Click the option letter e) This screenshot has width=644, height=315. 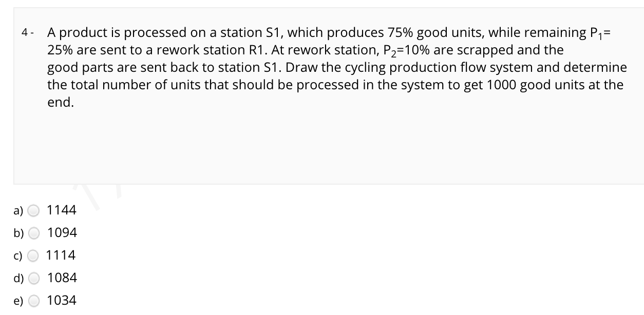click(x=18, y=300)
